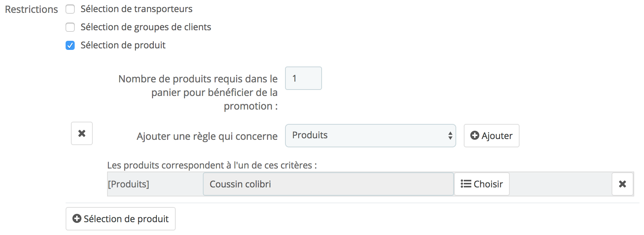The image size is (644, 235).
Task: Click the "[Produits]" row label
Action: 129,184
